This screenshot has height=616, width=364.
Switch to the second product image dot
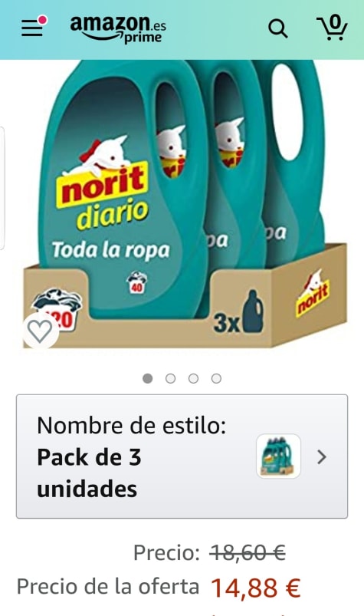[x=170, y=378]
